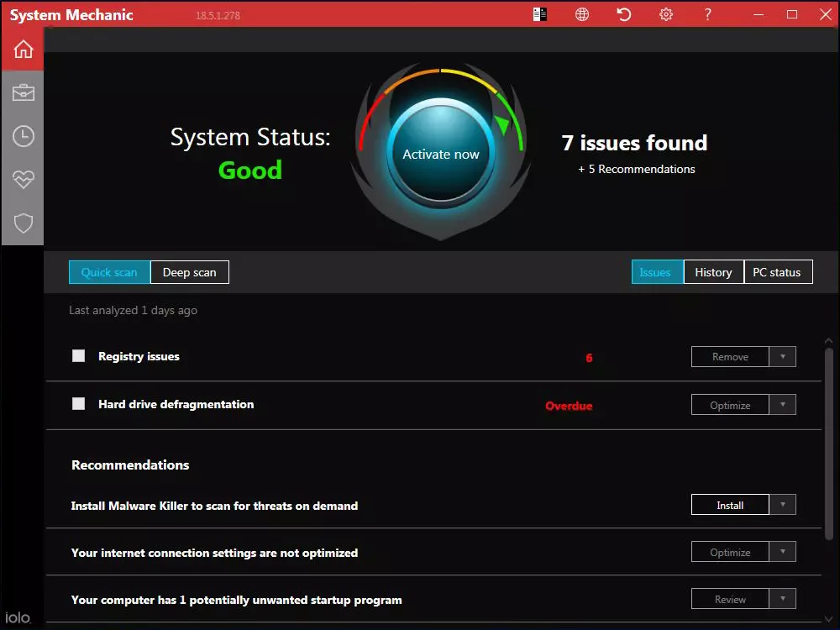Click the version number 18.5.1.278
Viewport: 840px width, 630px height.
click(218, 15)
